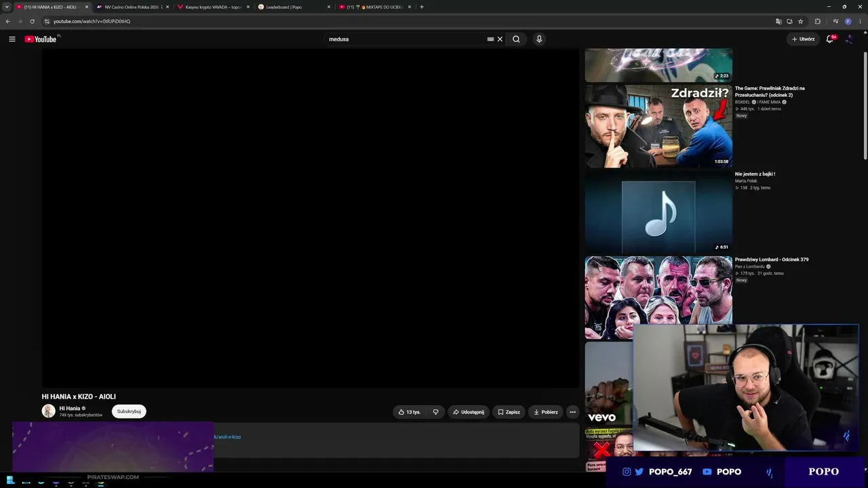Close the NV Casino Online Polska tab
Screen dimensions: 868x488
click(x=167, y=7)
